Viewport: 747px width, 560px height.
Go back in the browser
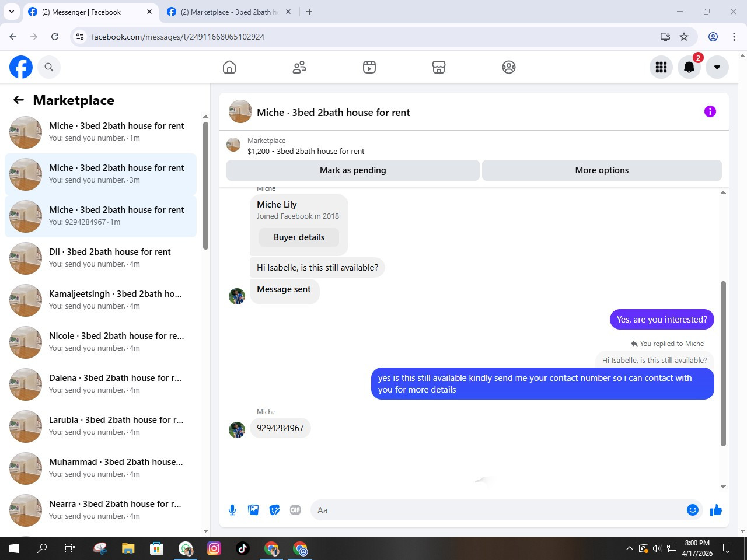[x=13, y=37]
